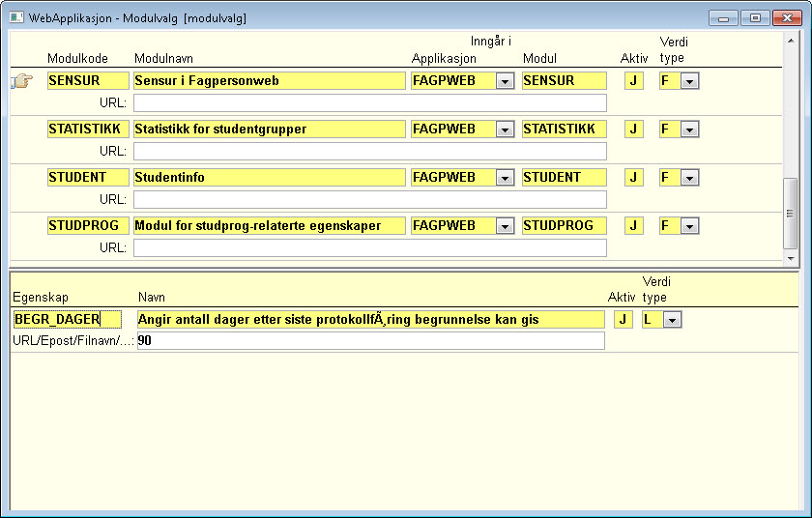Viewport: 812px width, 518px height.
Task: Click the Egenskap column header
Action: pyautogui.click(x=41, y=298)
